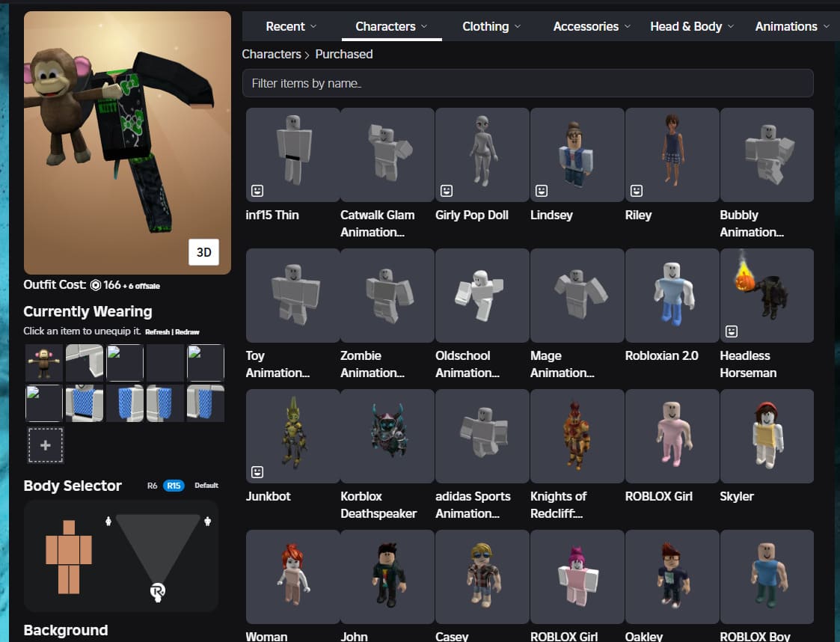Click the emote badge icon on Junkbot

[257, 472]
